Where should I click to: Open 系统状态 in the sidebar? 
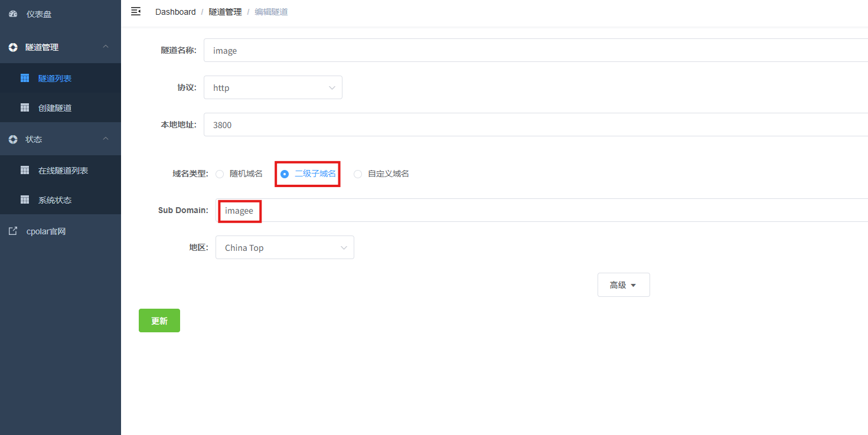(x=55, y=200)
